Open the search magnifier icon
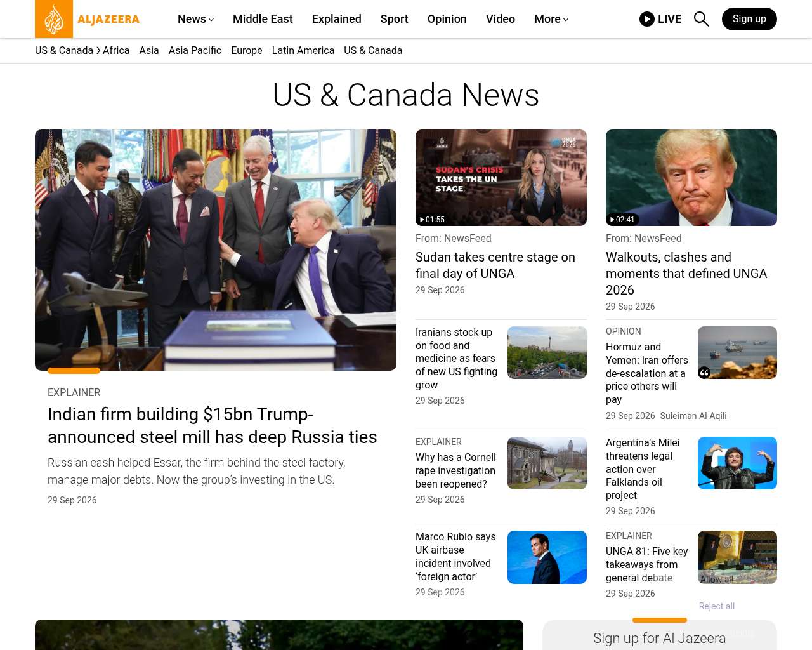Image resolution: width=812 pixels, height=650 pixels. (701, 19)
